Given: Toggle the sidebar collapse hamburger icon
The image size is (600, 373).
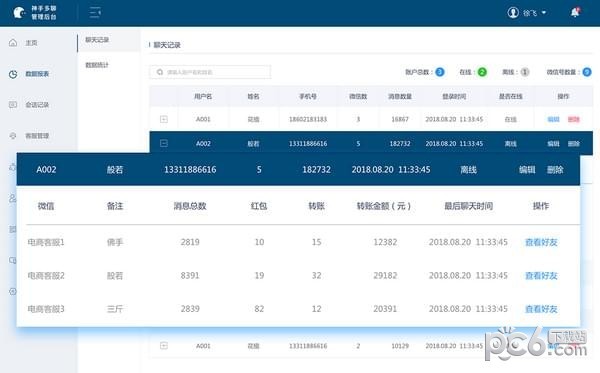Looking at the screenshot, I should [95, 13].
